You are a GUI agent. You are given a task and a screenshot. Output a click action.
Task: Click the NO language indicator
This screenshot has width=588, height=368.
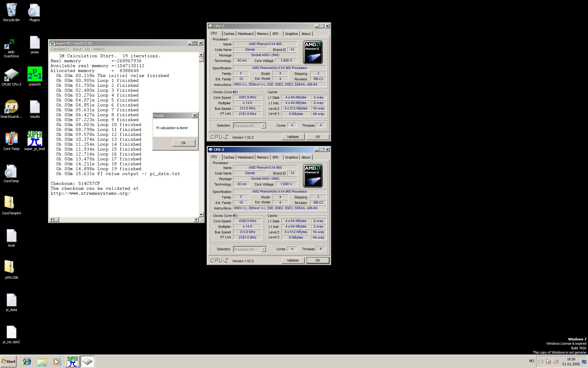click(531, 361)
